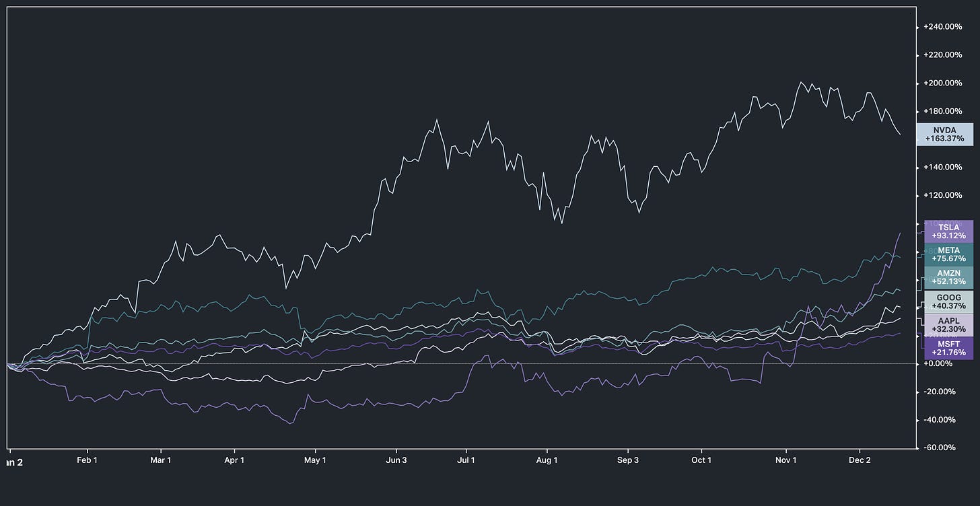Click the May 1 date label
980x506 pixels.
315,460
